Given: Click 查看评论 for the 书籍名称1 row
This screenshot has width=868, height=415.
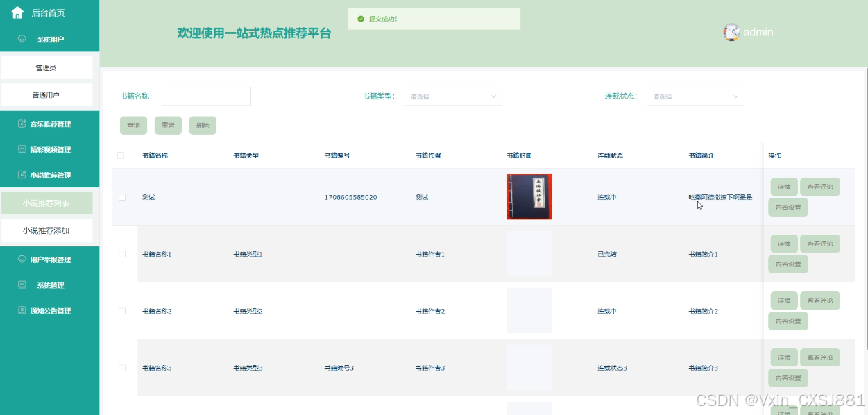Looking at the screenshot, I should [x=820, y=244].
